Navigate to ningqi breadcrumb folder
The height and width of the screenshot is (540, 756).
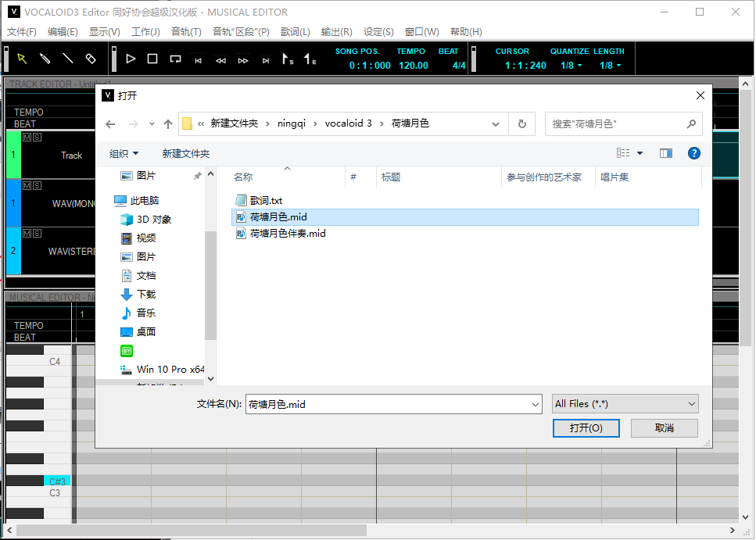tap(291, 123)
